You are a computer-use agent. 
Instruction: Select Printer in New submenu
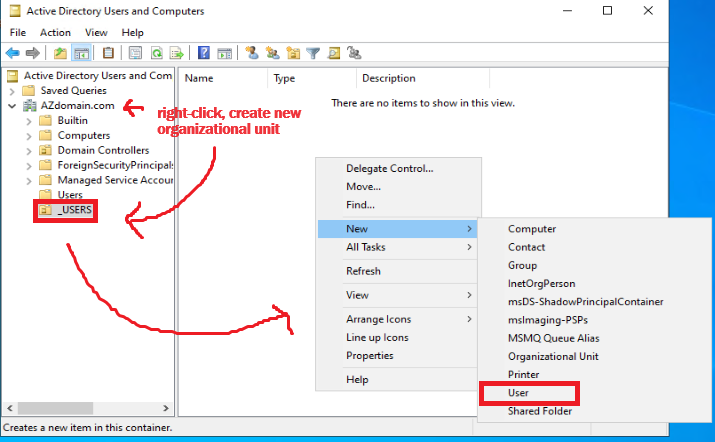595,374
